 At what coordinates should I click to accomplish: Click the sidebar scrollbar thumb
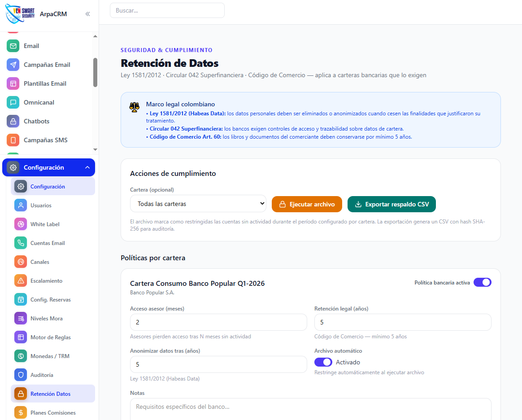tap(95, 72)
